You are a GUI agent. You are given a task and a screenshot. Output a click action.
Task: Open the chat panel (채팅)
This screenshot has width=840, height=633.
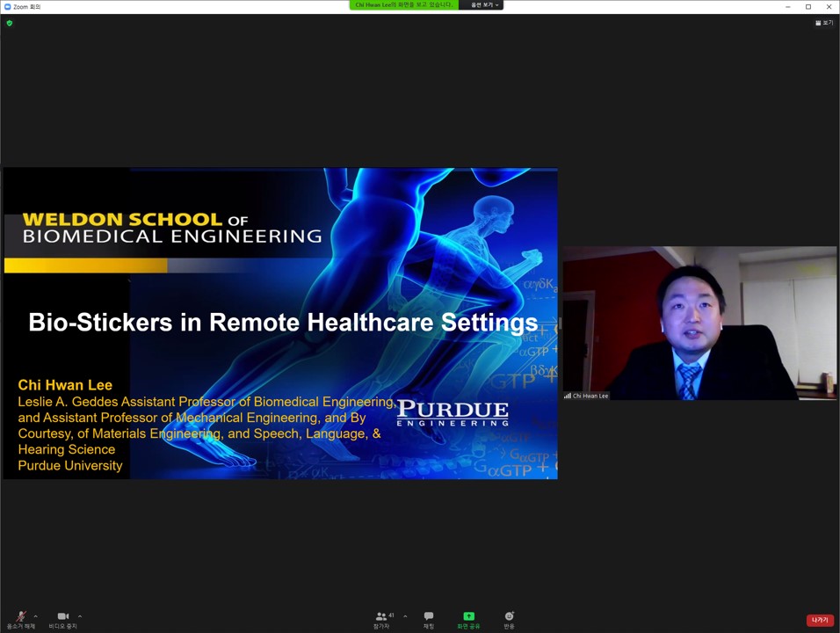pyautogui.click(x=429, y=619)
